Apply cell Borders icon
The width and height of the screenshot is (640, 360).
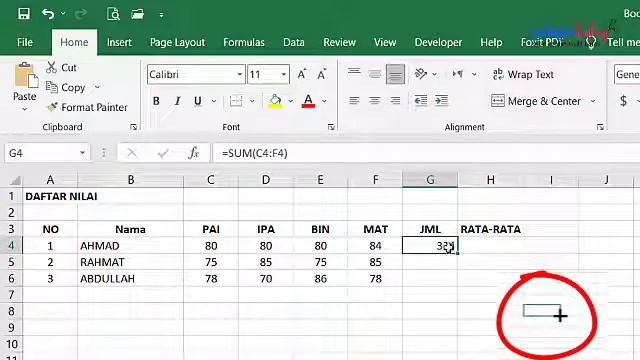236,101
